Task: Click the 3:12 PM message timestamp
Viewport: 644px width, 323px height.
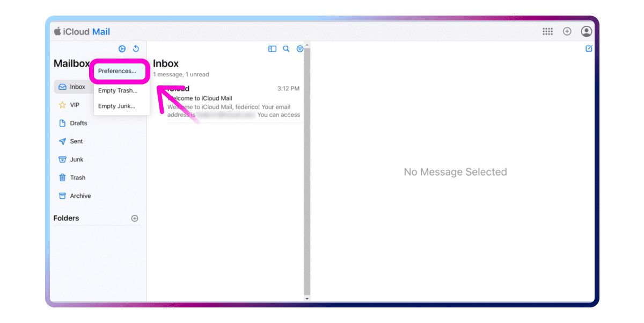Action: tap(288, 89)
